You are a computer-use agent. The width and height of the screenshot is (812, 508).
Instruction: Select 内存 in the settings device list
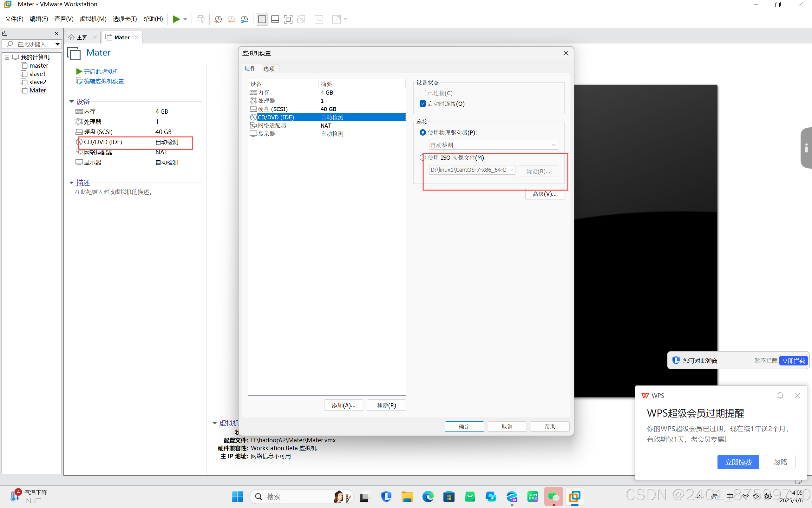tap(327, 92)
